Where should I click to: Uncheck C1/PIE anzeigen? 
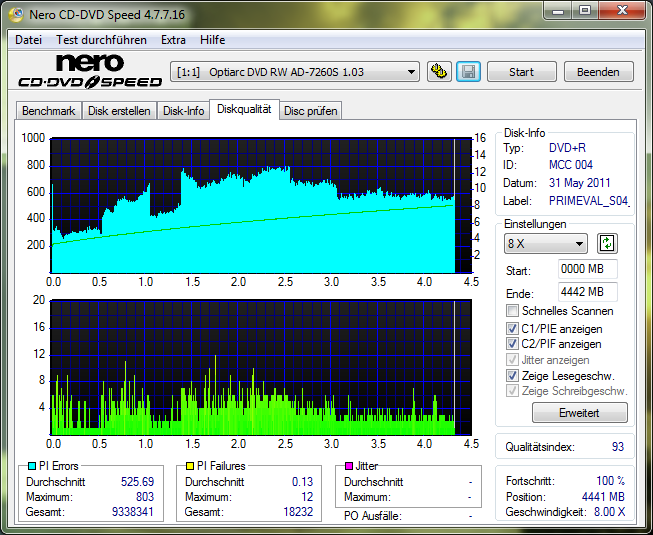[x=512, y=328]
